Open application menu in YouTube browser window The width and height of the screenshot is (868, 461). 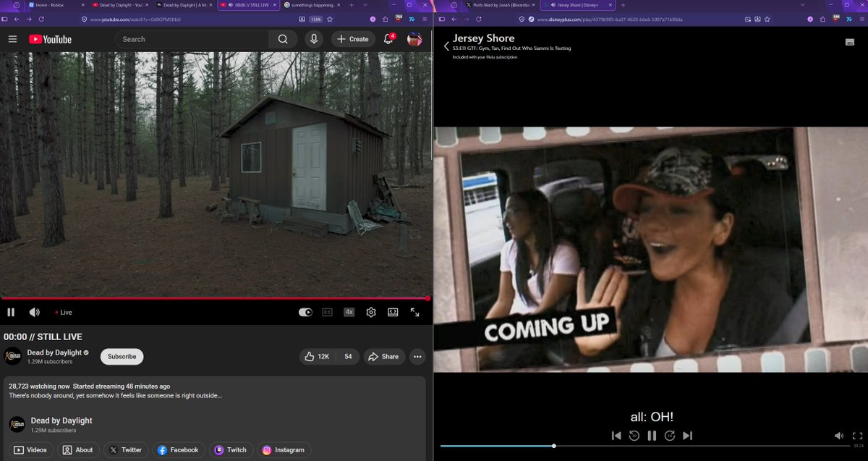(425, 19)
